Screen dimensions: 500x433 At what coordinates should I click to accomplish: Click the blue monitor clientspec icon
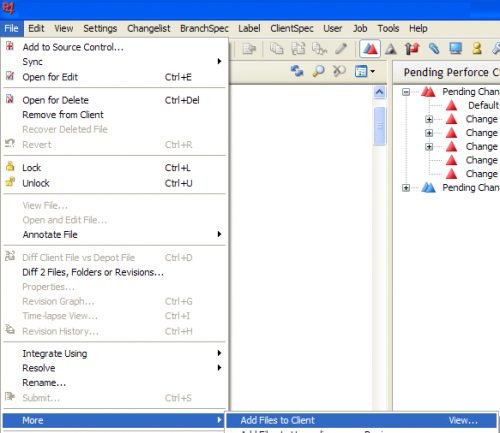coord(455,49)
